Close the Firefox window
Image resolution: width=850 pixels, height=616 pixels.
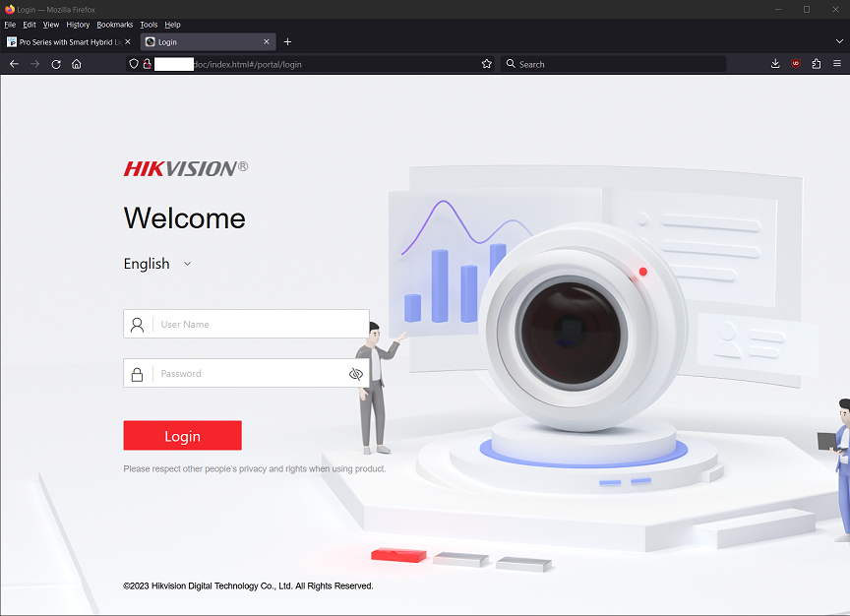coord(835,9)
